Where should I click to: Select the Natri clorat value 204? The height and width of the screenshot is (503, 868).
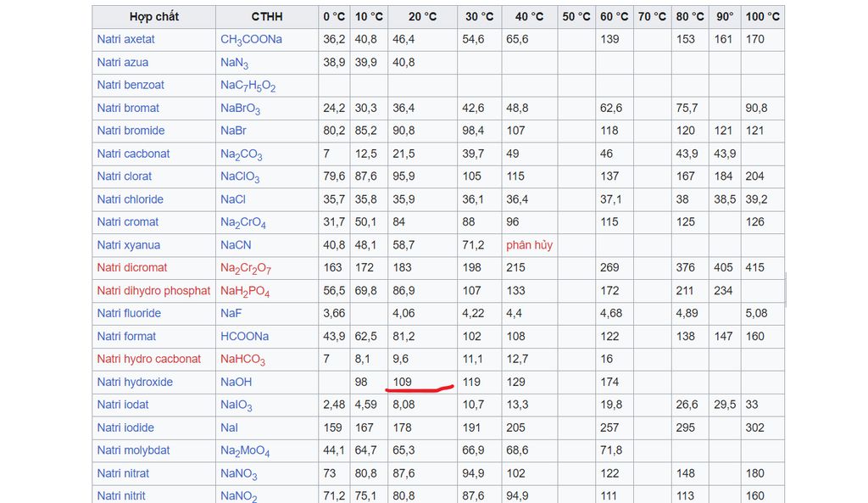[x=754, y=176]
